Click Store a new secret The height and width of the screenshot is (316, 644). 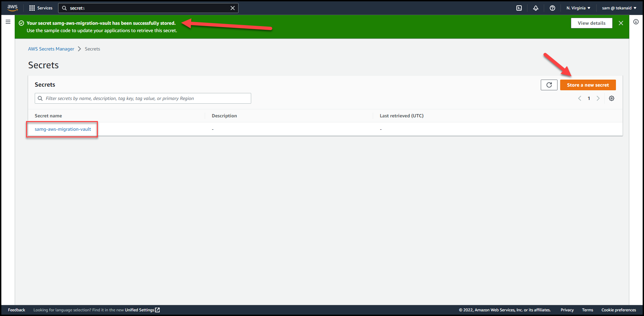pos(588,85)
